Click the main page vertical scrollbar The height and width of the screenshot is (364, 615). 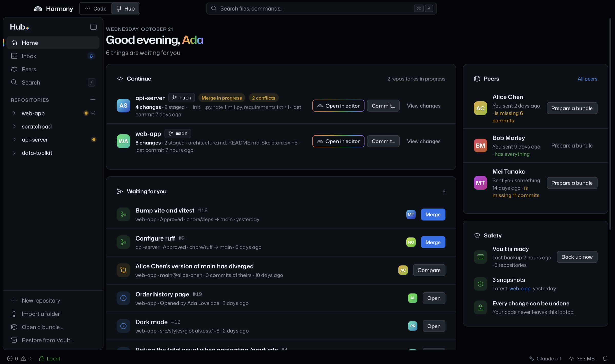(x=610, y=124)
